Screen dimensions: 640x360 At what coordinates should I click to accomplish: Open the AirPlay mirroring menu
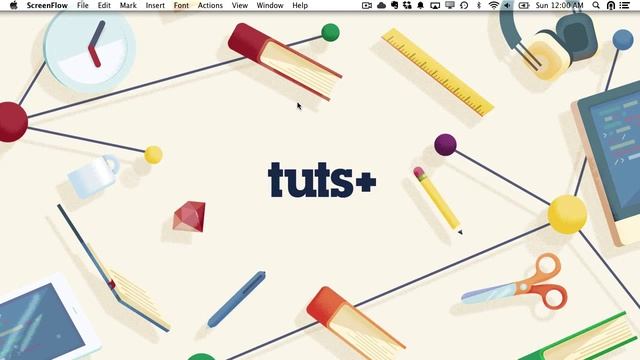pyautogui.click(x=435, y=5)
